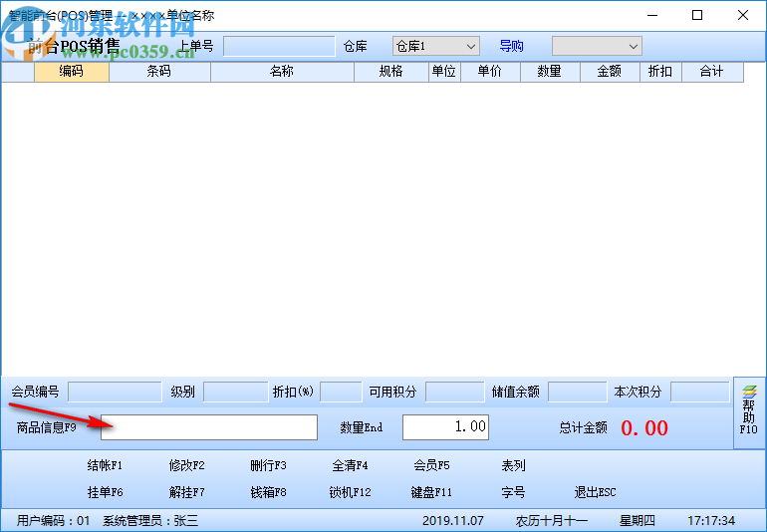Viewport: 767px width, 532px height.
Task: Click the 修改F2 button
Action: [x=186, y=465]
